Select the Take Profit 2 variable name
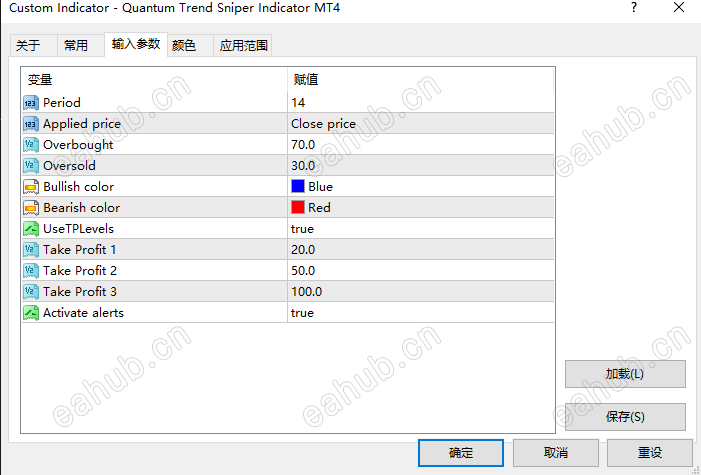Image resolution: width=701 pixels, height=475 pixels. pos(80,271)
